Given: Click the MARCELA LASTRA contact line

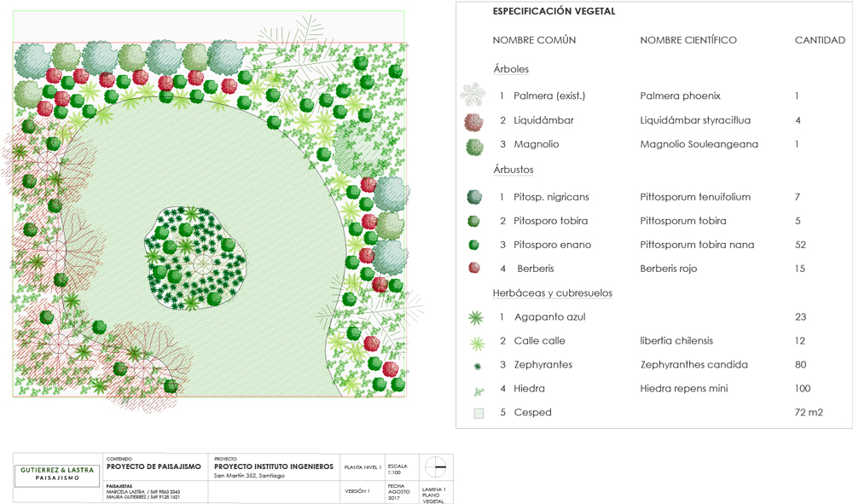Looking at the screenshot, I should (143, 491).
